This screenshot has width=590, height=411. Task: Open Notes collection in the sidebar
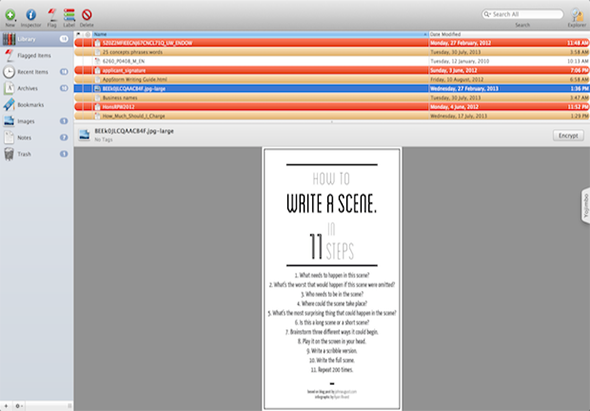(x=36, y=138)
